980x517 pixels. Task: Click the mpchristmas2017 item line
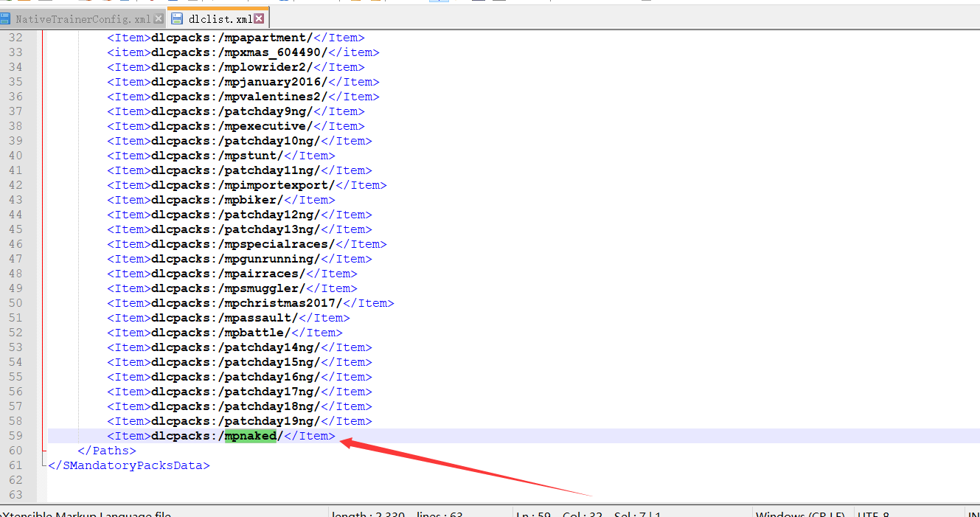point(251,303)
